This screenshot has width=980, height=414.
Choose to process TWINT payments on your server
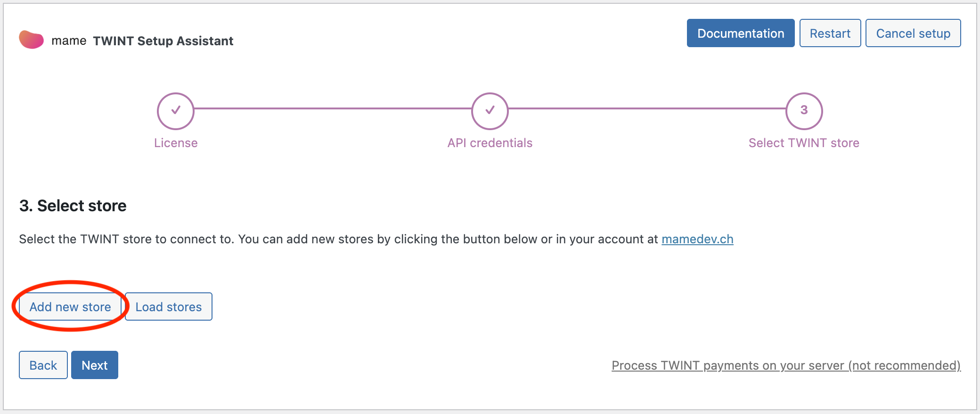click(x=786, y=365)
